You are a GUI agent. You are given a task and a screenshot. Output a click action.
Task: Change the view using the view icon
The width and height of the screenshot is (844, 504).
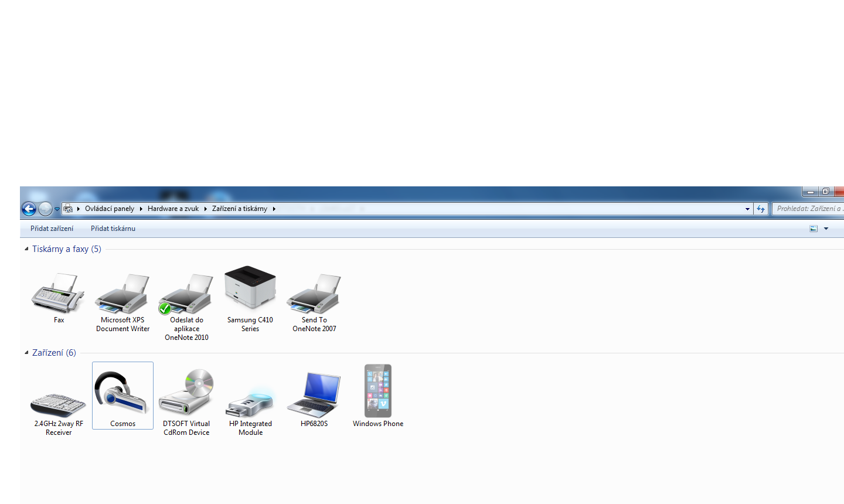(x=814, y=229)
